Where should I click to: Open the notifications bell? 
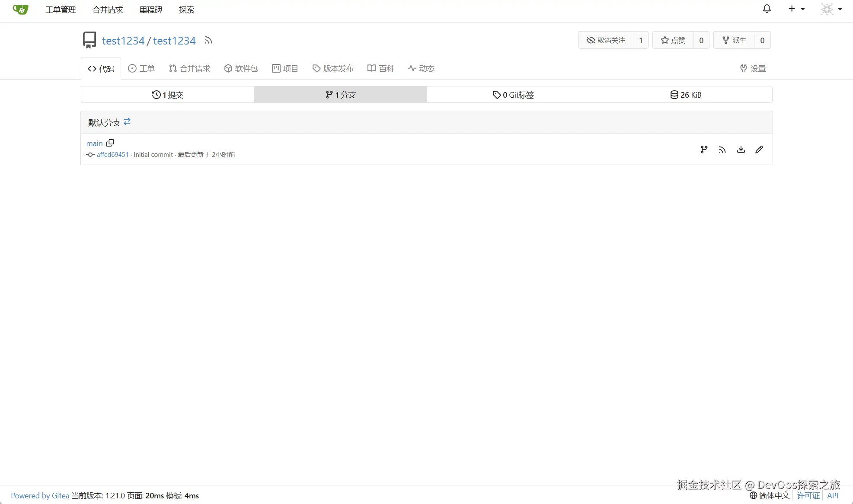[x=767, y=9]
